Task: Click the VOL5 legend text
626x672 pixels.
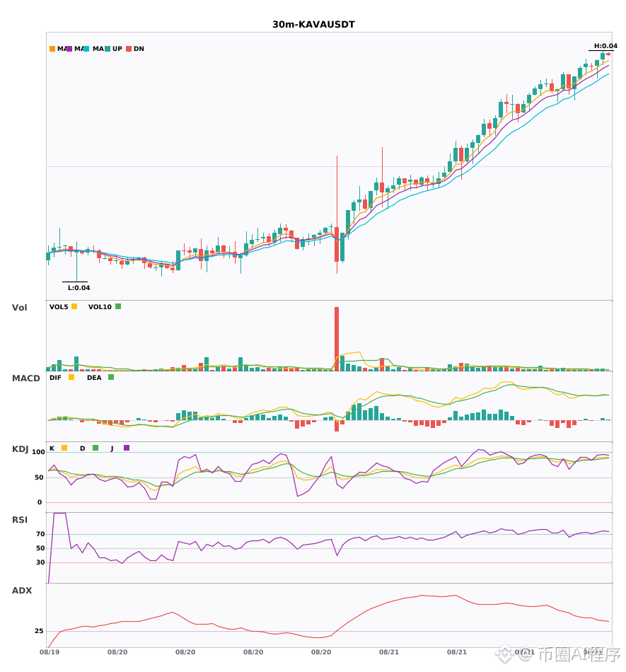Action: pos(59,307)
